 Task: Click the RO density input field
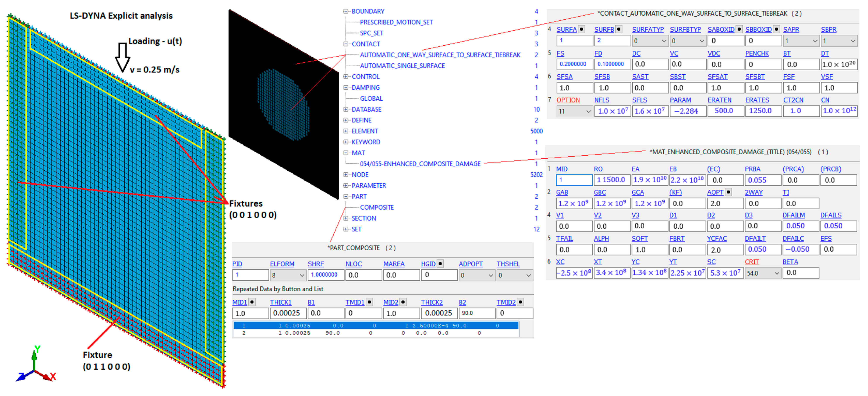click(x=612, y=180)
